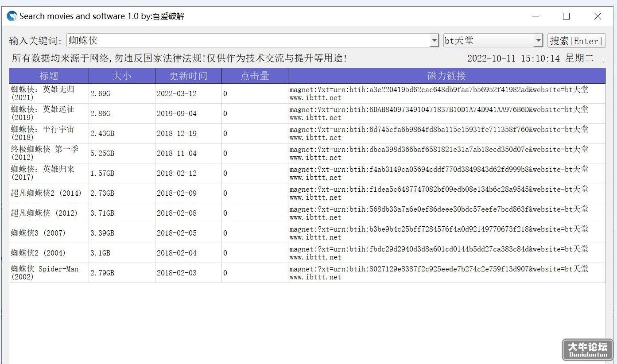Click magnet link starting with 6DAB84097349
The image size is (617, 364).
(446, 113)
